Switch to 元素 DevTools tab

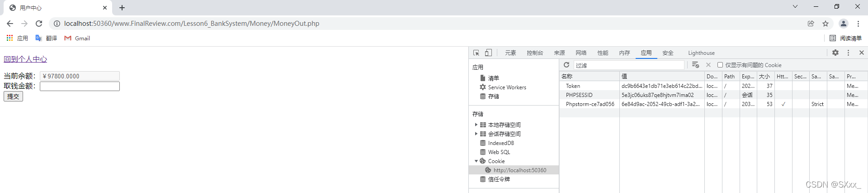(x=510, y=53)
